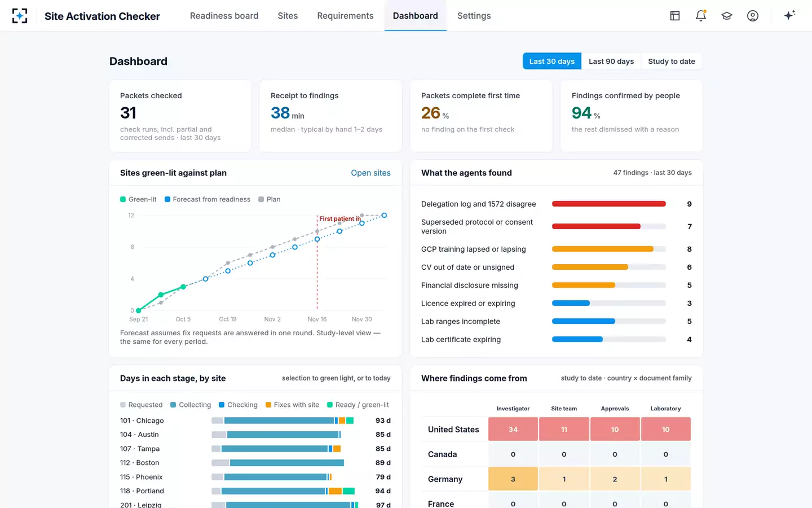Go to the Readiness board tab

coord(224,16)
